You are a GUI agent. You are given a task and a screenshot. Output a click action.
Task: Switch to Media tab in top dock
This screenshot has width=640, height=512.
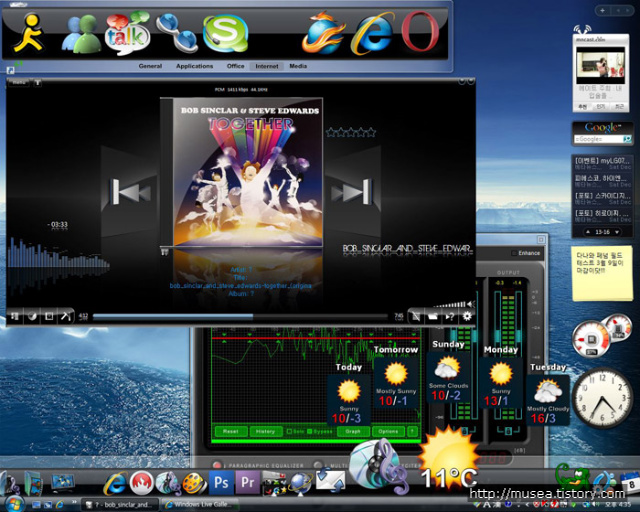point(298,66)
